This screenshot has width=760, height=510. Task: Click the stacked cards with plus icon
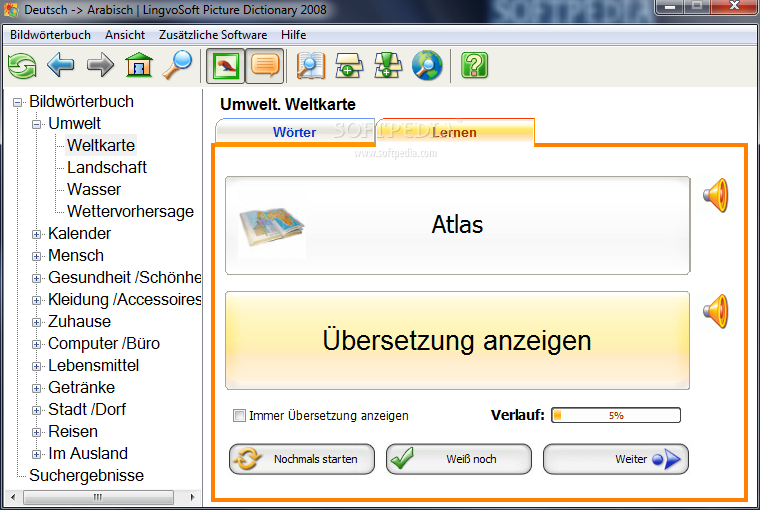coord(349,65)
